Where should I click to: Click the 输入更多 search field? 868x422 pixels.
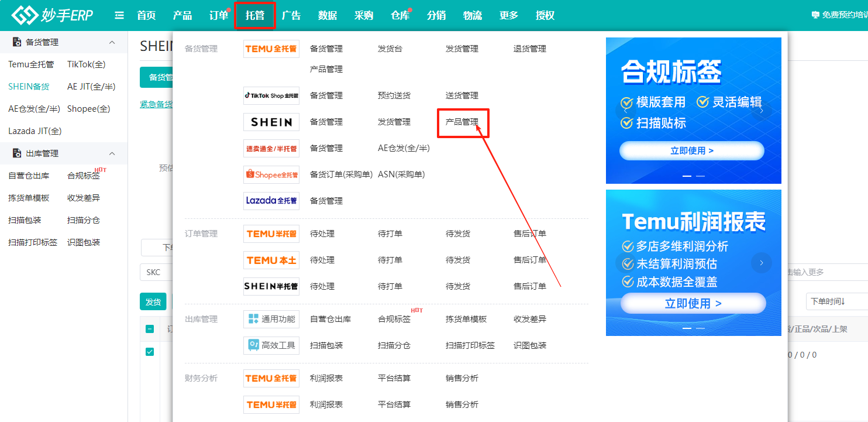click(827, 272)
